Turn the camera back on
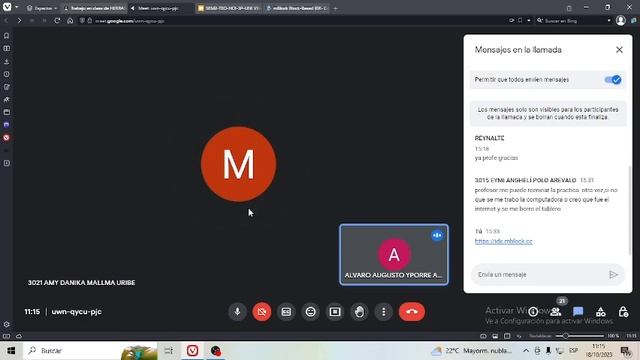Viewport: 640px width, 360px height. (x=262, y=312)
